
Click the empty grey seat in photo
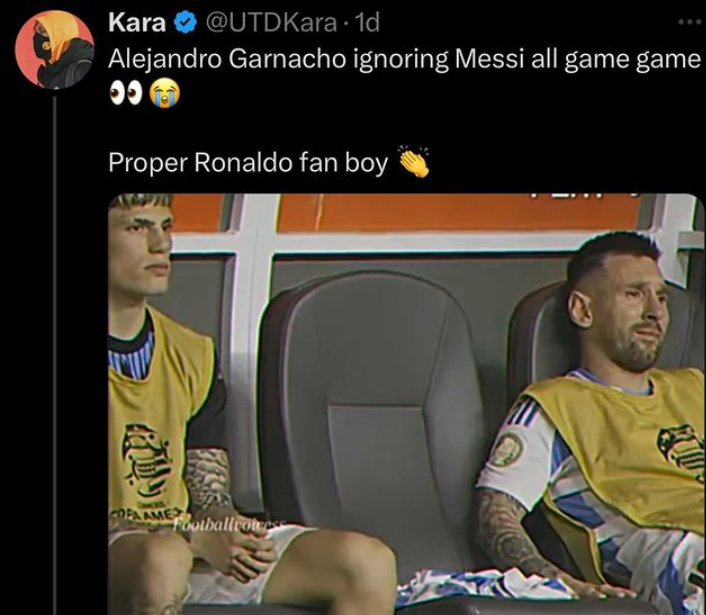click(x=372, y=396)
